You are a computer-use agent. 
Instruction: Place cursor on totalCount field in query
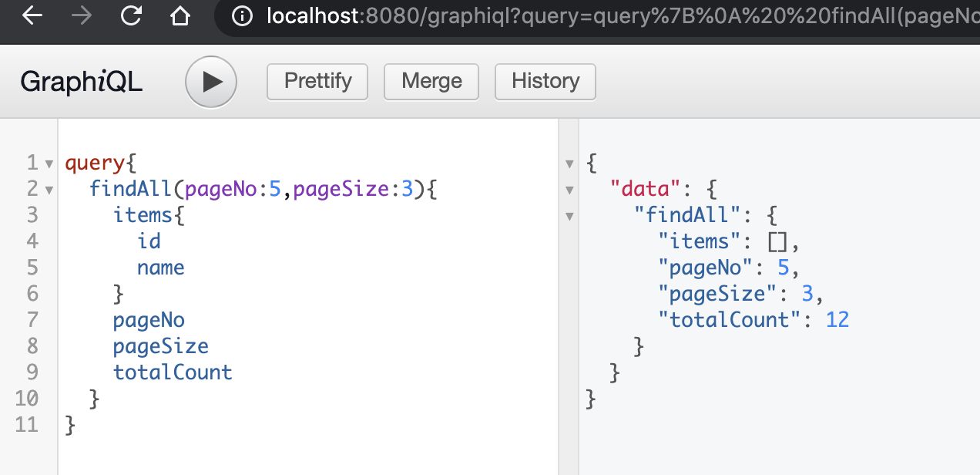point(173,372)
